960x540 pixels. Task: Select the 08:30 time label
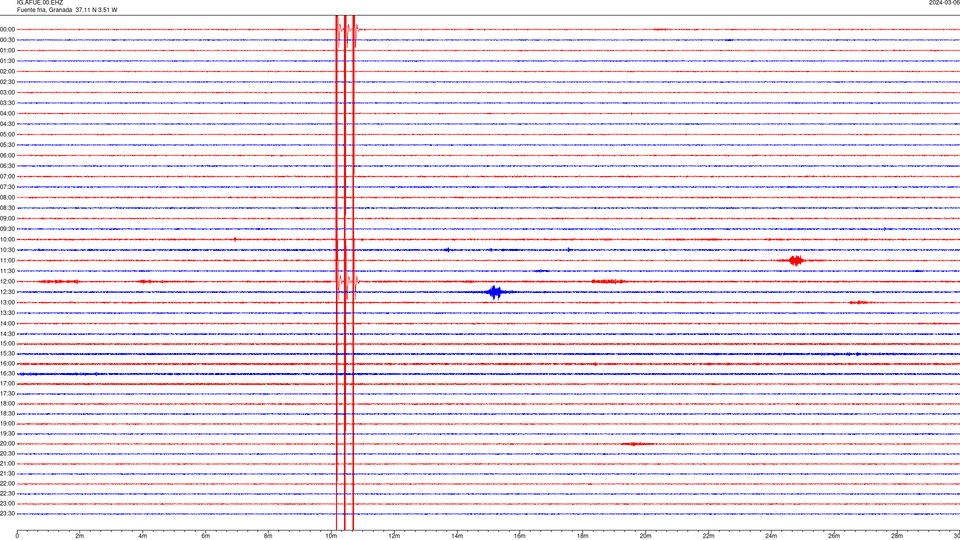point(7,208)
